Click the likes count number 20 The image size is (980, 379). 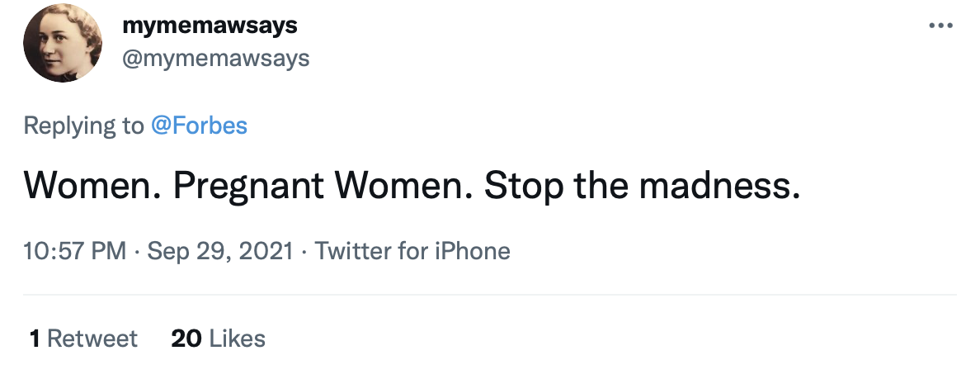coord(186,339)
